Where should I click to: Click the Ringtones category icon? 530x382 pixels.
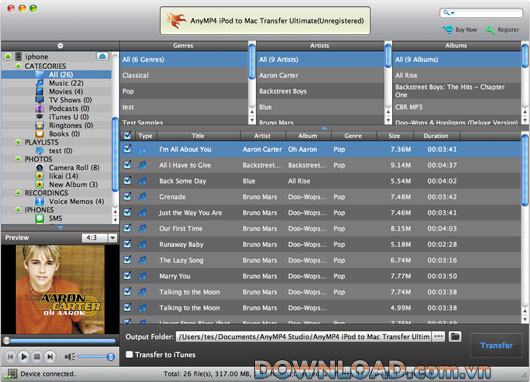click(40, 125)
